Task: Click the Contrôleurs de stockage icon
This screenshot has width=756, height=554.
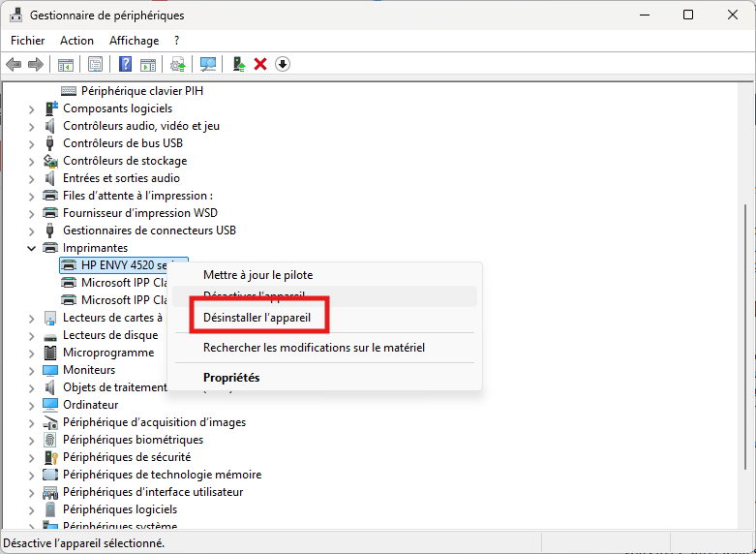Action: pyautogui.click(x=50, y=161)
